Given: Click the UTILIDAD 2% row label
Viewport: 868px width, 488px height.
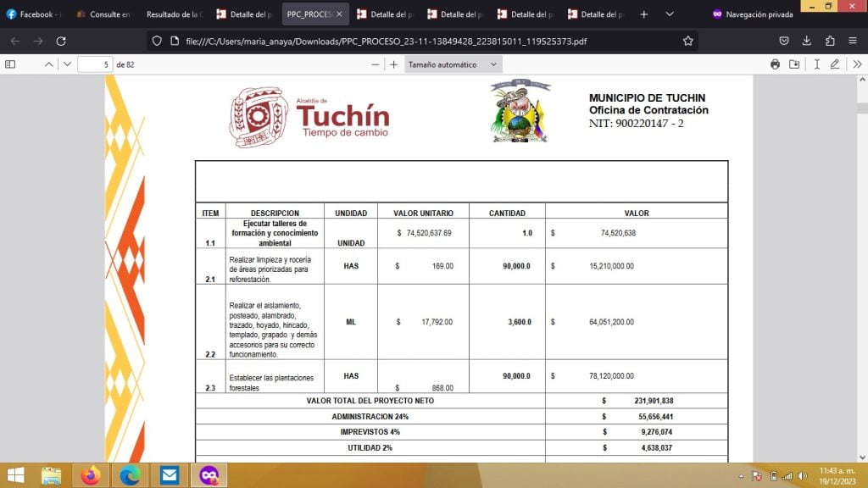Looking at the screenshot, I should click(370, 447).
